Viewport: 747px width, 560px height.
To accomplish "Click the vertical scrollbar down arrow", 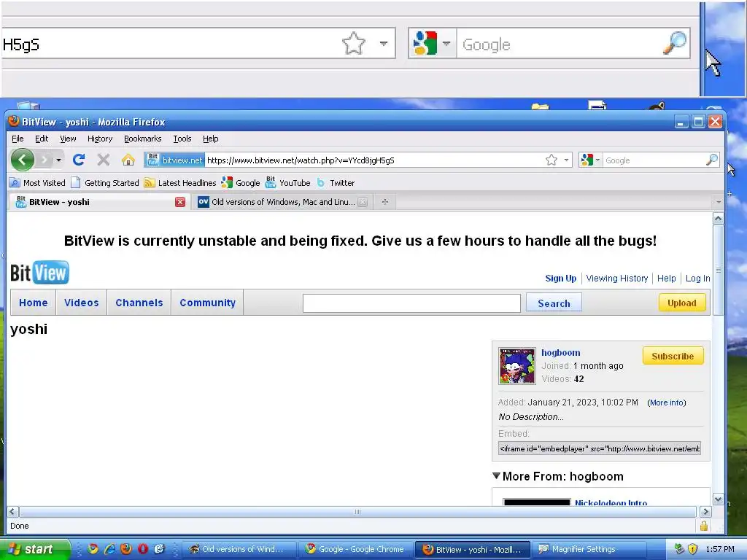I will coord(718,499).
